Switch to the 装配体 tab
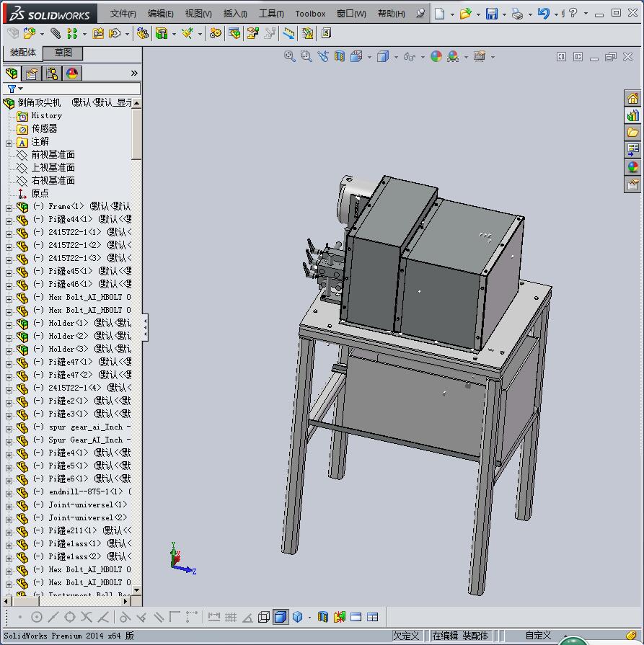Image resolution: width=644 pixels, height=645 pixels. pyautogui.click(x=23, y=53)
